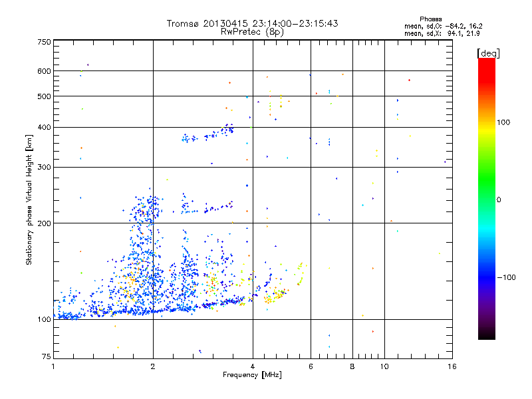532x399 pixels.
Task: Click the 'mean, sd,O: -84.2, 16.2' line
Action: (x=443, y=26)
